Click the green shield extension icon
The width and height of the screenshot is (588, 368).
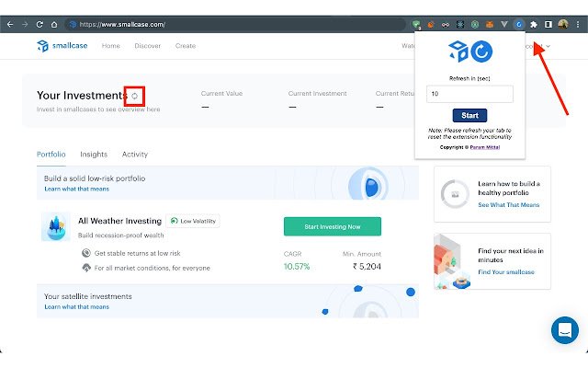(416, 25)
